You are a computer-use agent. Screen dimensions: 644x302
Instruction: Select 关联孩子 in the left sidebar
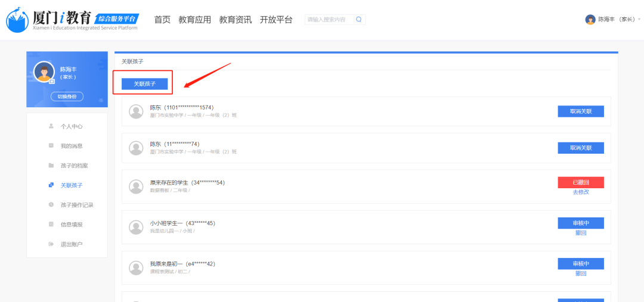(x=72, y=185)
